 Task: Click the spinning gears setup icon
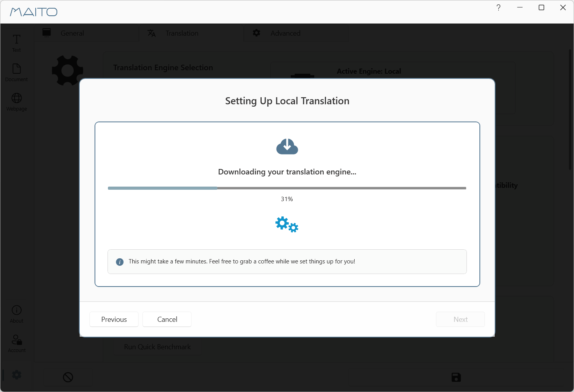tap(287, 225)
